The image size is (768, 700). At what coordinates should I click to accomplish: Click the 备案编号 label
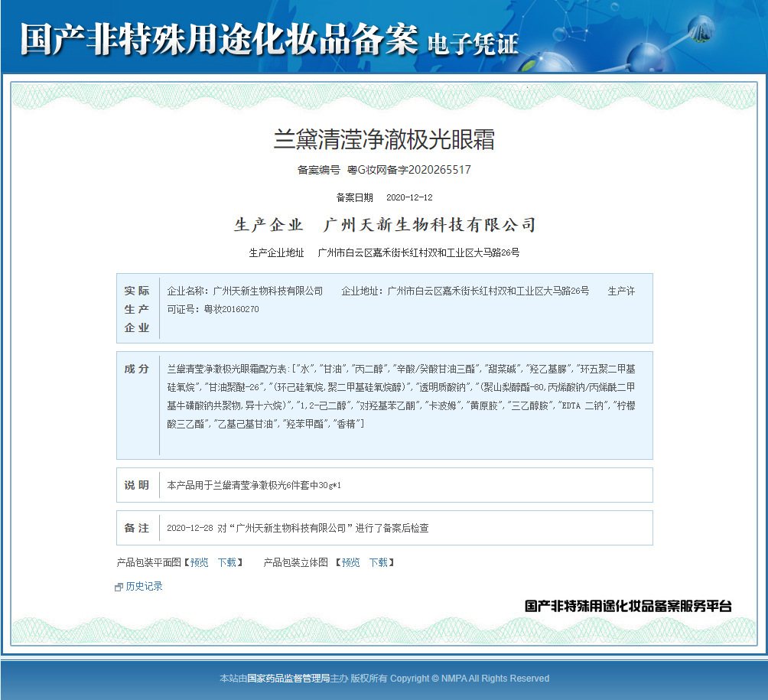pos(319,170)
